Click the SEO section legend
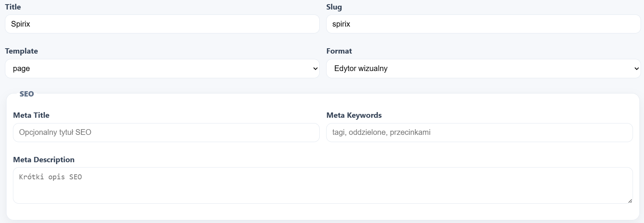 click(x=27, y=94)
